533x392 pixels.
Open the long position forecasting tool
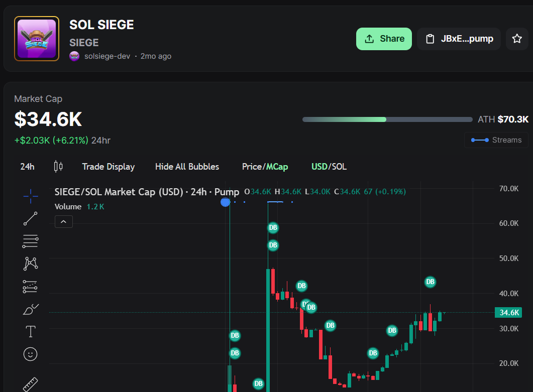click(x=30, y=287)
